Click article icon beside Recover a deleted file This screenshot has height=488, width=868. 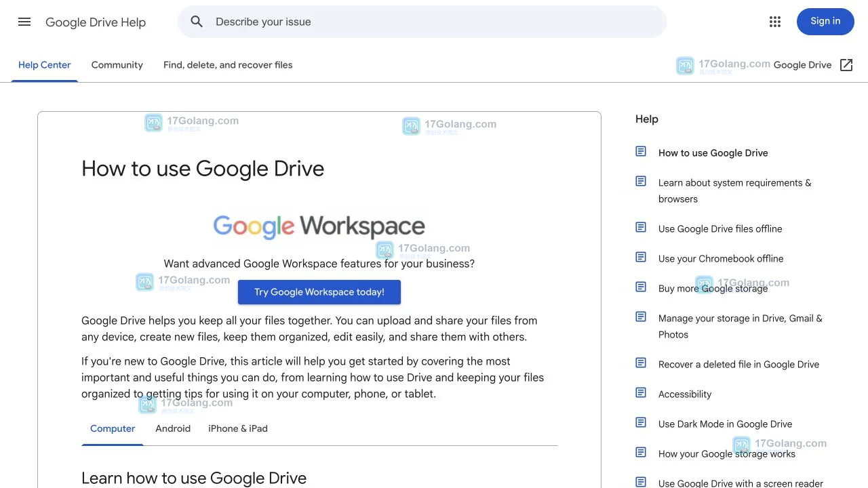pyautogui.click(x=641, y=363)
